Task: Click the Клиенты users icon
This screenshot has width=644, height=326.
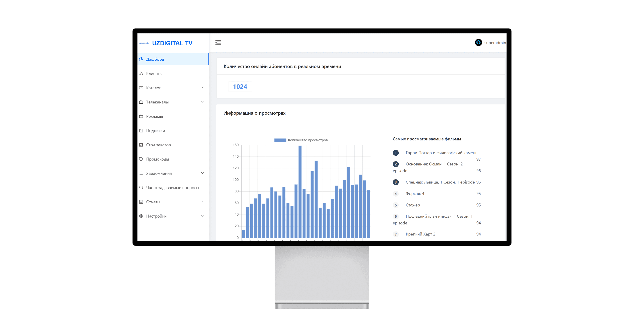Action: pos(141,73)
